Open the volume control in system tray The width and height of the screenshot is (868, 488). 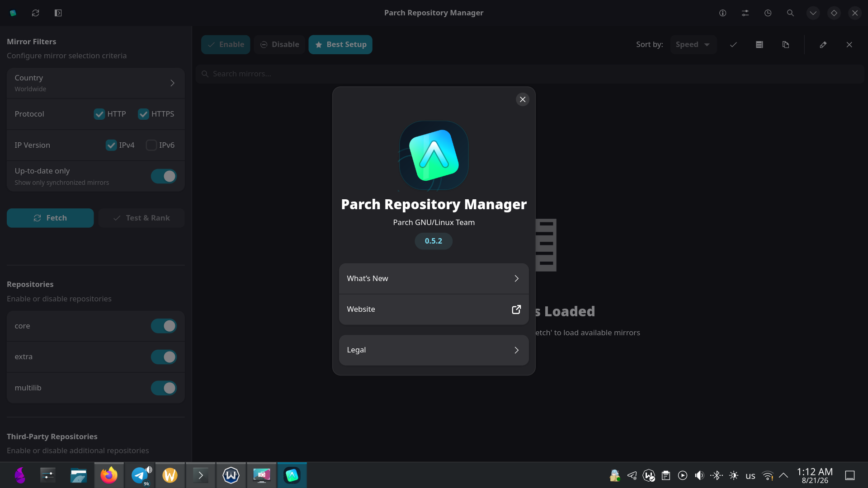pyautogui.click(x=699, y=475)
